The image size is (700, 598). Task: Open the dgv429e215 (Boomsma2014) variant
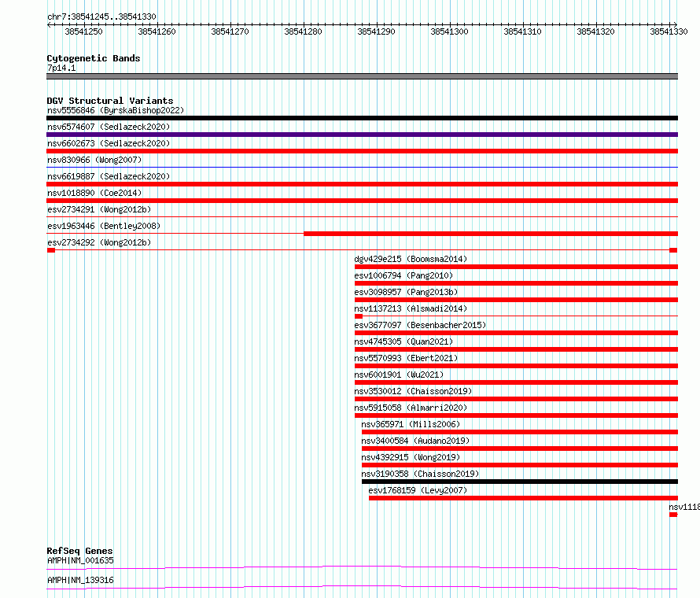point(411,259)
